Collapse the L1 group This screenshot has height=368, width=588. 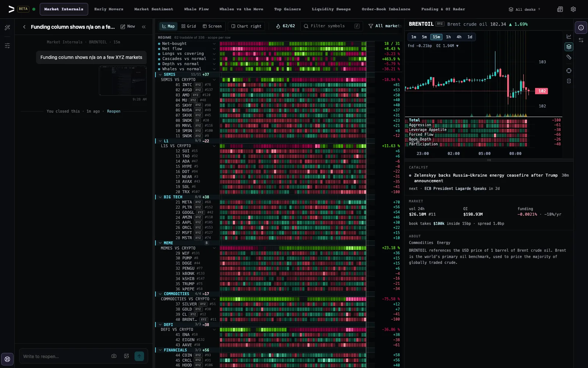click(160, 141)
